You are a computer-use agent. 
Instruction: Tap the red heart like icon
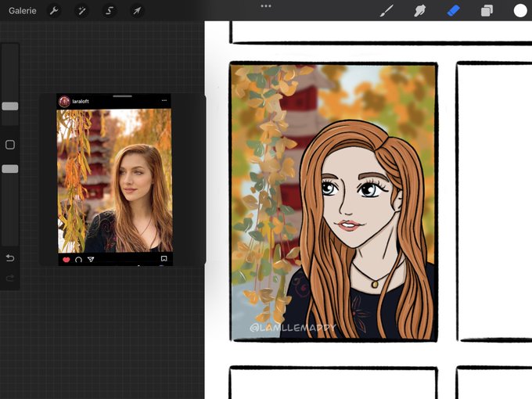click(x=66, y=260)
